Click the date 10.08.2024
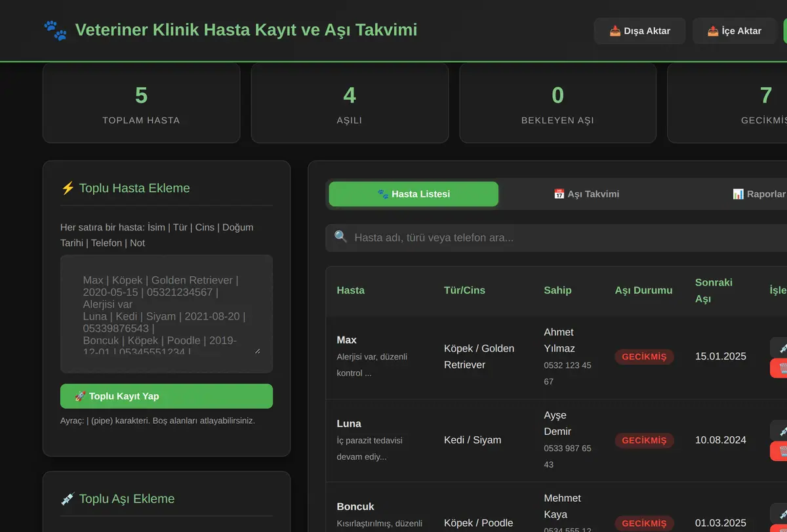The height and width of the screenshot is (532, 787). point(721,440)
